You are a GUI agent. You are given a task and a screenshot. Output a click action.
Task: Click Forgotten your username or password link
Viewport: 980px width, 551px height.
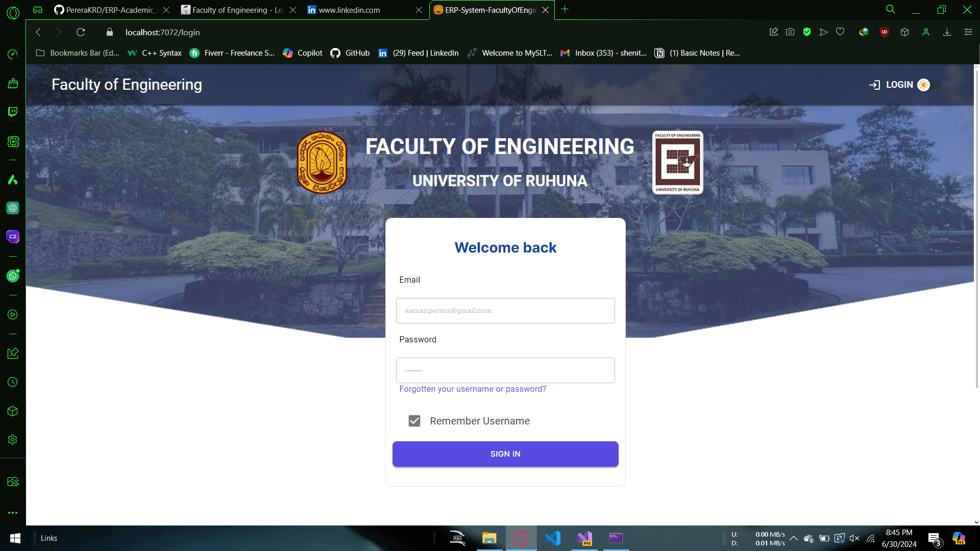pyautogui.click(x=473, y=389)
